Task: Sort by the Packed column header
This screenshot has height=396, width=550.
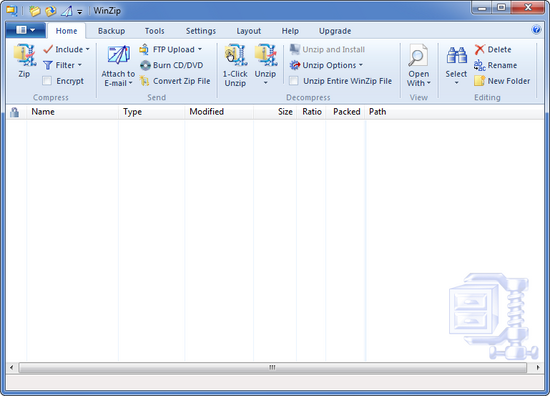Action: pos(346,112)
